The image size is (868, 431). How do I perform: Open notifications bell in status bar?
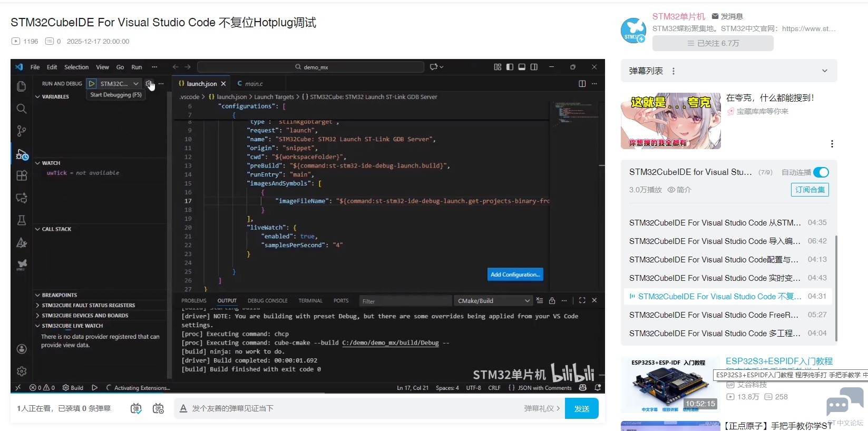[x=598, y=388]
